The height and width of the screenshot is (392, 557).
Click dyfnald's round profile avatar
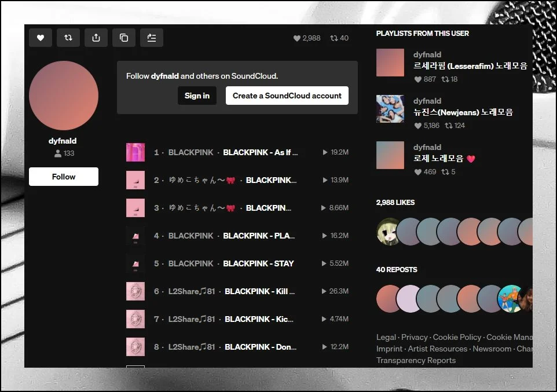pyautogui.click(x=64, y=96)
